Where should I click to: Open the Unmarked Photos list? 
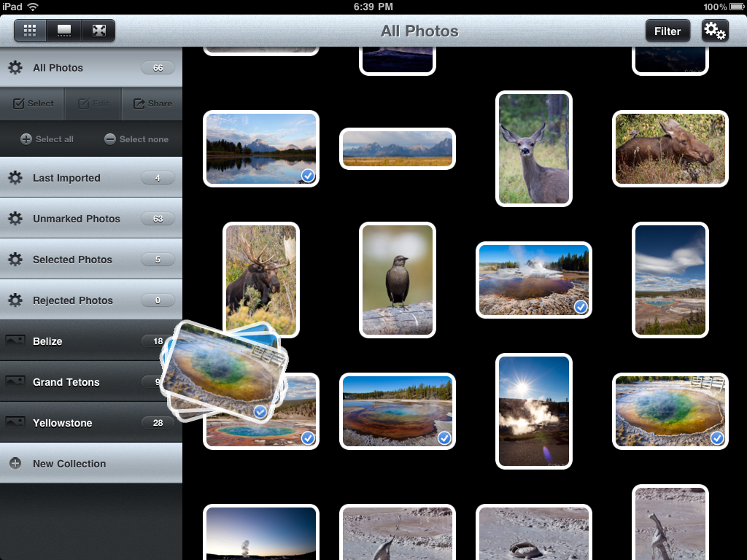click(x=91, y=219)
